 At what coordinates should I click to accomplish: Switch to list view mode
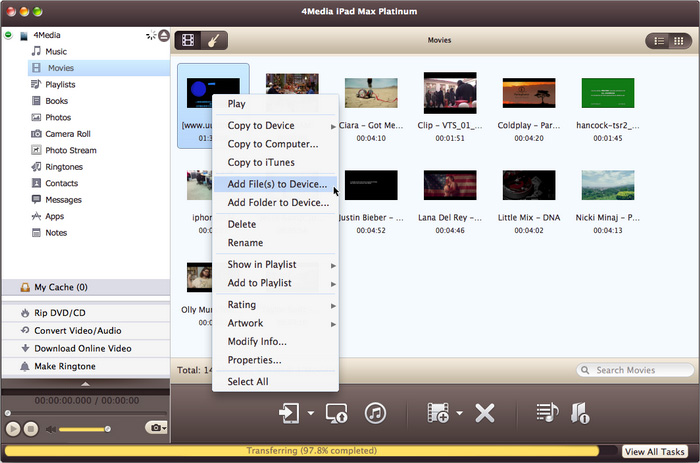658,41
